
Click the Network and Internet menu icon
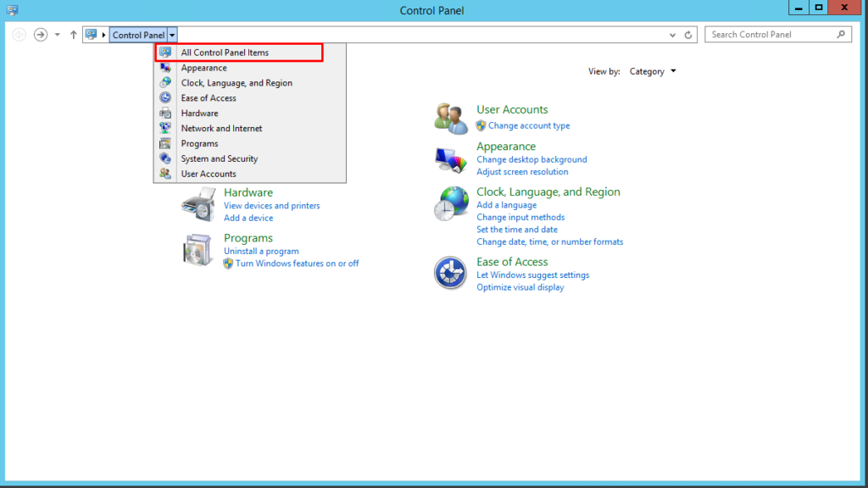click(165, 128)
